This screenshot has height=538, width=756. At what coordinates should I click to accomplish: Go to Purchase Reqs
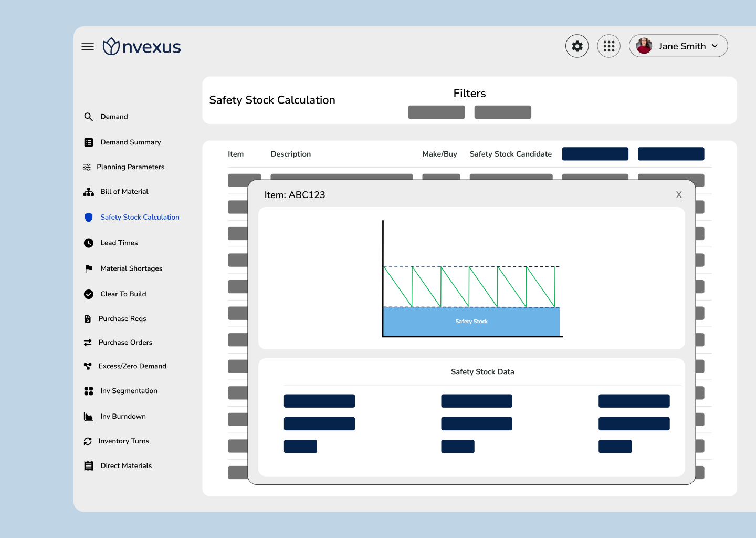pyautogui.click(x=122, y=319)
